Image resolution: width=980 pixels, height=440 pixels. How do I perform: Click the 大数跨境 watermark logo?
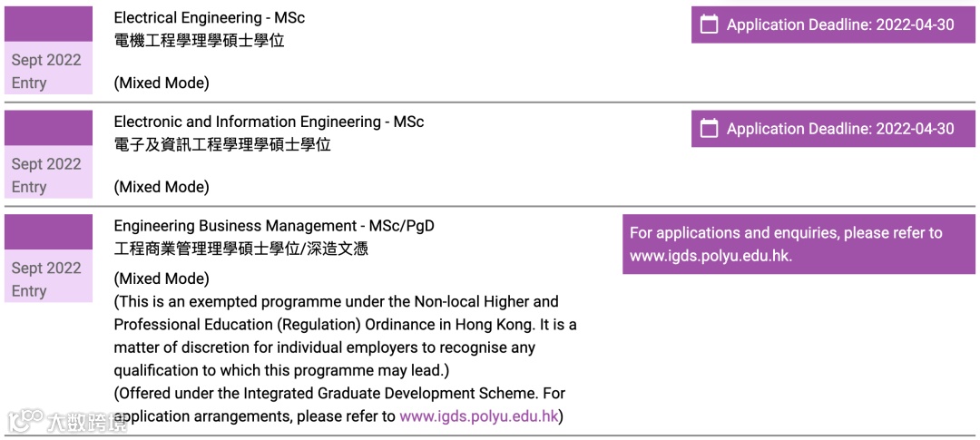[x=67, y=422]
